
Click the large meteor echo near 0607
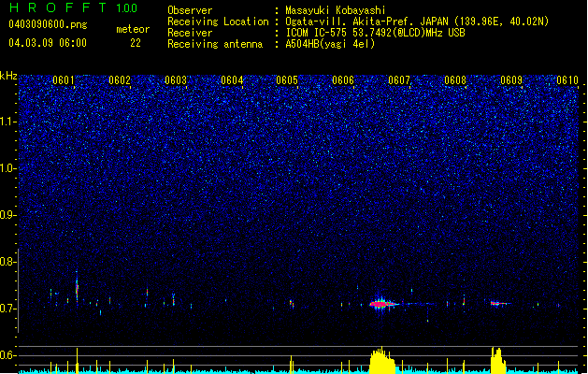pyautogui.click(x=382, y=304)
